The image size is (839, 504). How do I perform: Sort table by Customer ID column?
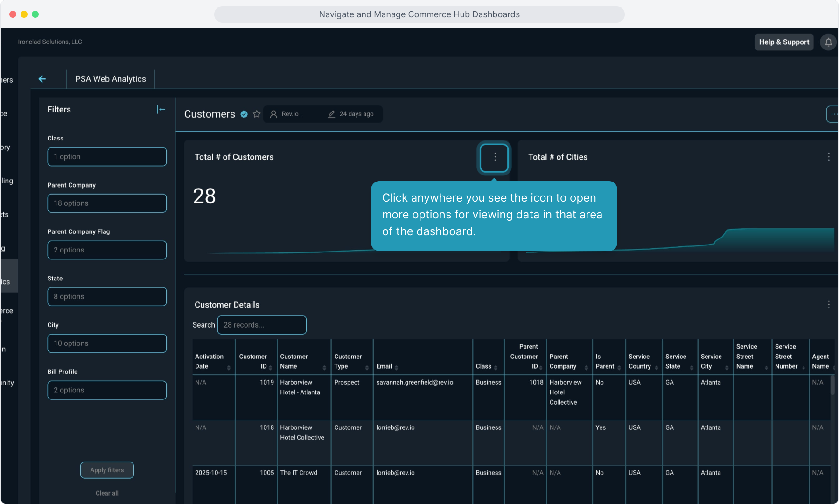270,367
